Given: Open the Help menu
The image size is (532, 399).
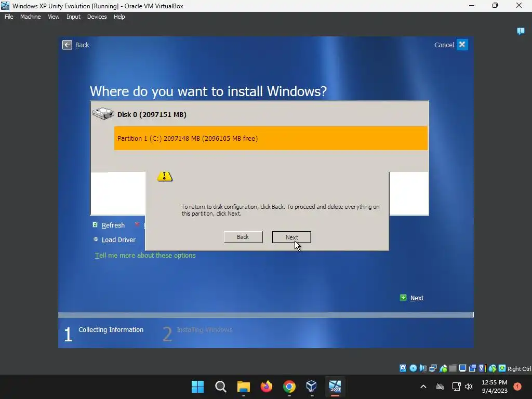Looking at the screenshot, I should pos(119,17).
